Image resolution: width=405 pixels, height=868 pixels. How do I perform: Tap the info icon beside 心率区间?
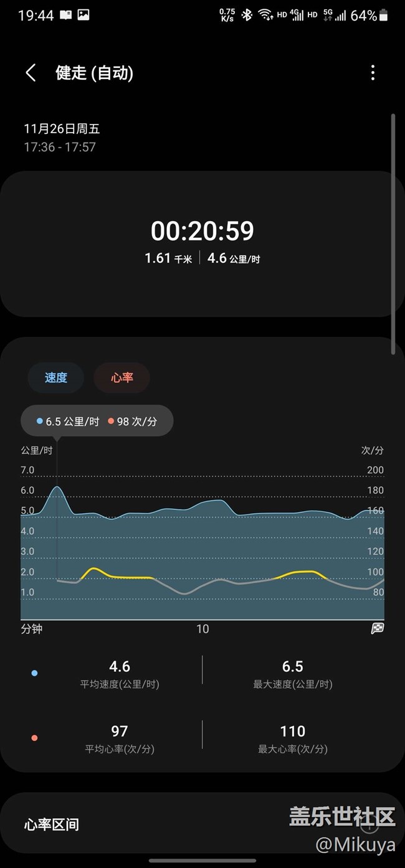coord(369,826)
